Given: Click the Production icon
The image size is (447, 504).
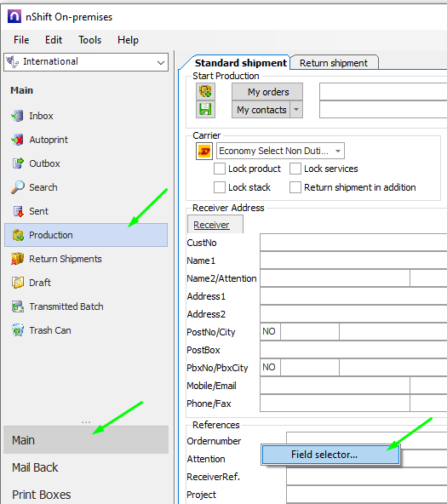Looking at the screenshot, I should pos(18,235).
